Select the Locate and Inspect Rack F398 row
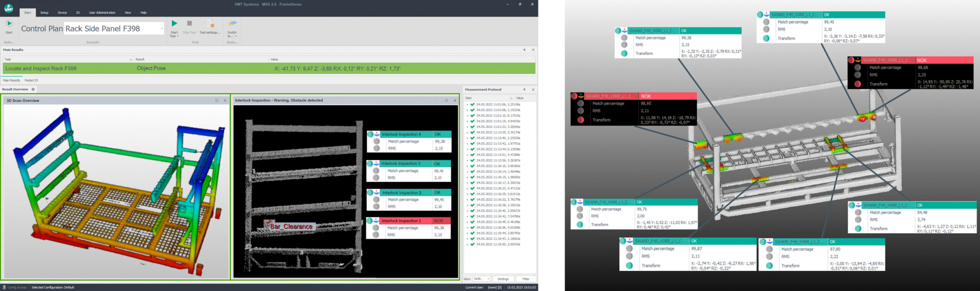 (x=41, y=68)
